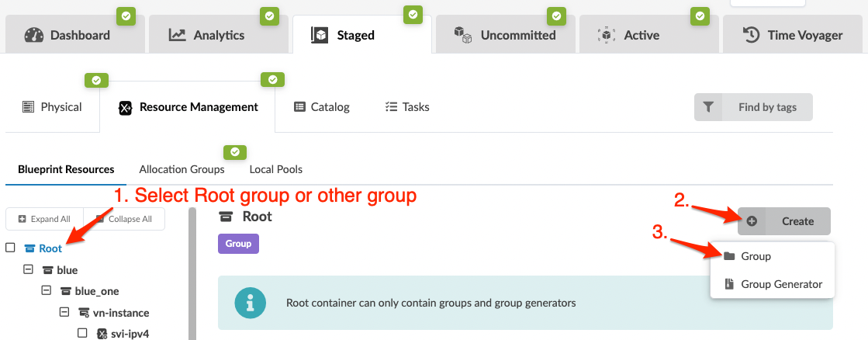Click the teal info icon

(251, 302)
